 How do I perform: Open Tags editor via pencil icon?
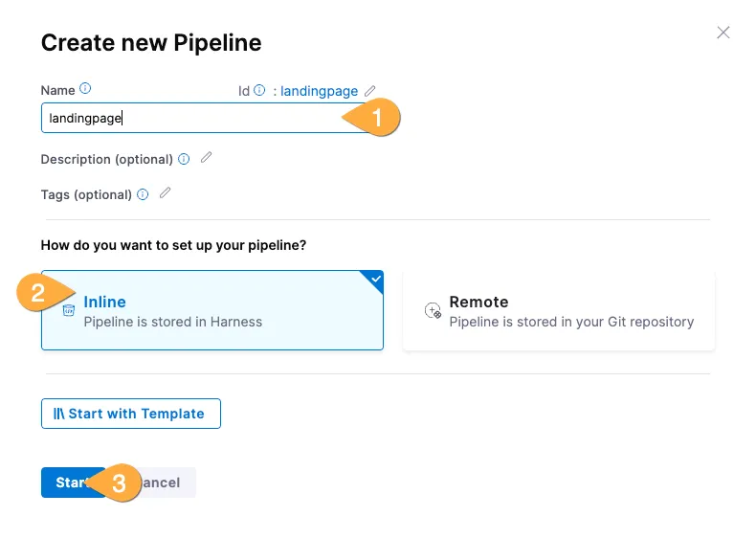click(x=165, y=193)
